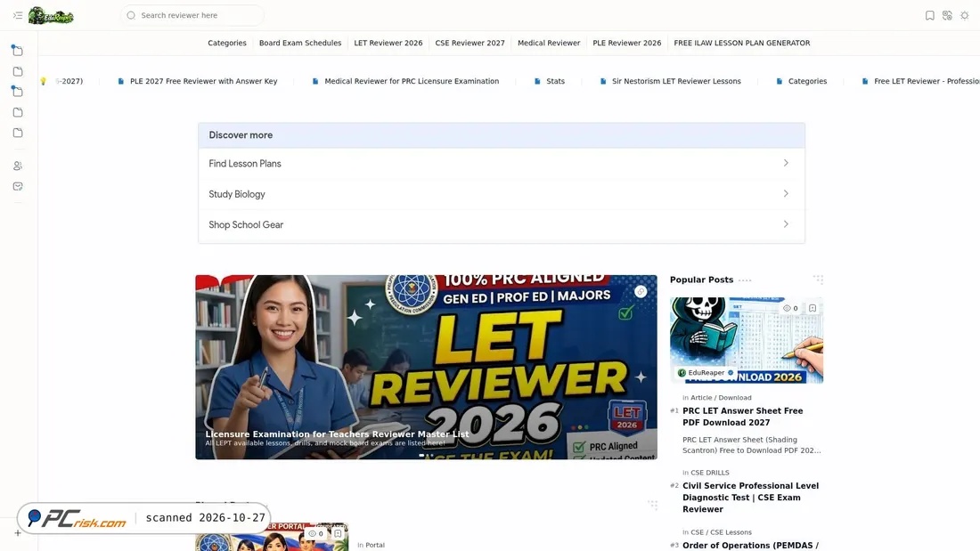Open Categories nav menu item
Image resolution: width=980 pixels, height=551 pixels.
[227, 43]
